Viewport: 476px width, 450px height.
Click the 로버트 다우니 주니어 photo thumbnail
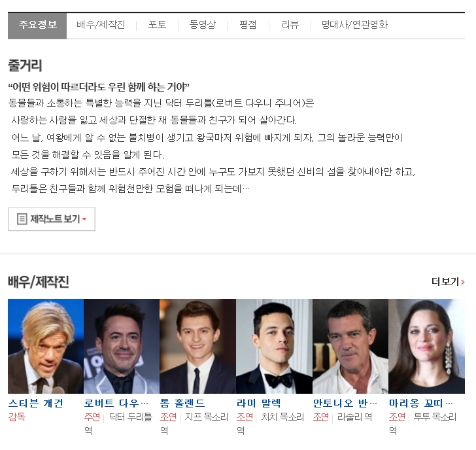pyautogui.click(x=122, y=346)
